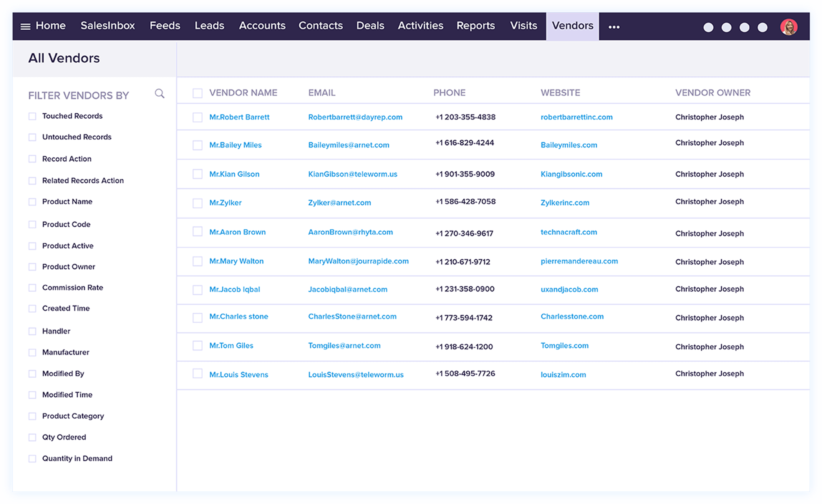Viewport: 822px width, 504px height.
Task: Enable the Touched Records filter checkbox
Action: pos(32,116)
